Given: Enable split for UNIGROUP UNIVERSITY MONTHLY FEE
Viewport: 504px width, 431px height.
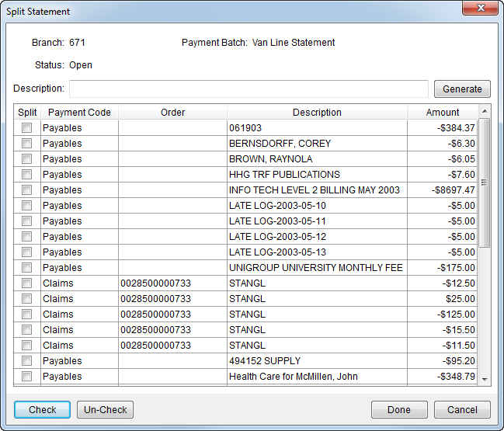Looking at the screenshot, I should click(x=27, y=268).
